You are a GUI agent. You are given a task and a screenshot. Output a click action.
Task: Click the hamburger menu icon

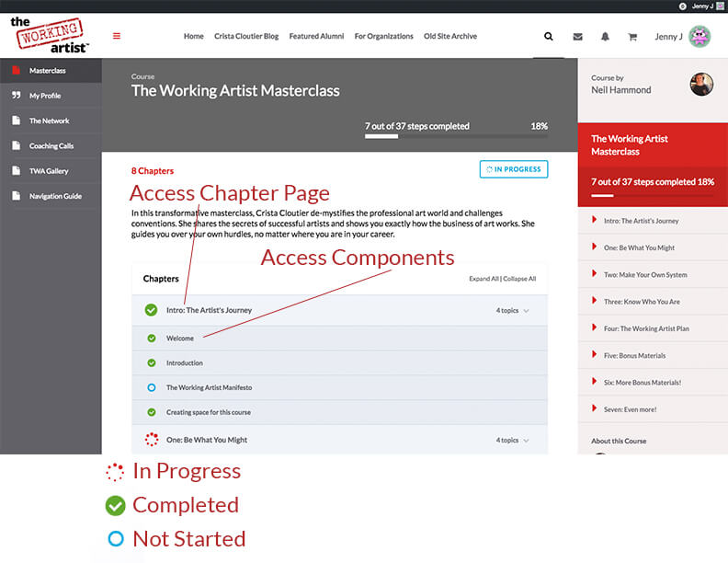pos(117,37)
